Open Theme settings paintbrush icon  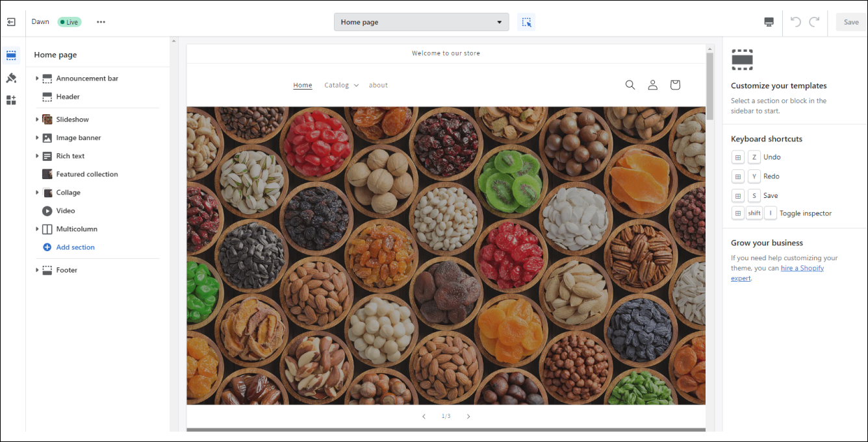coord(11,78)
